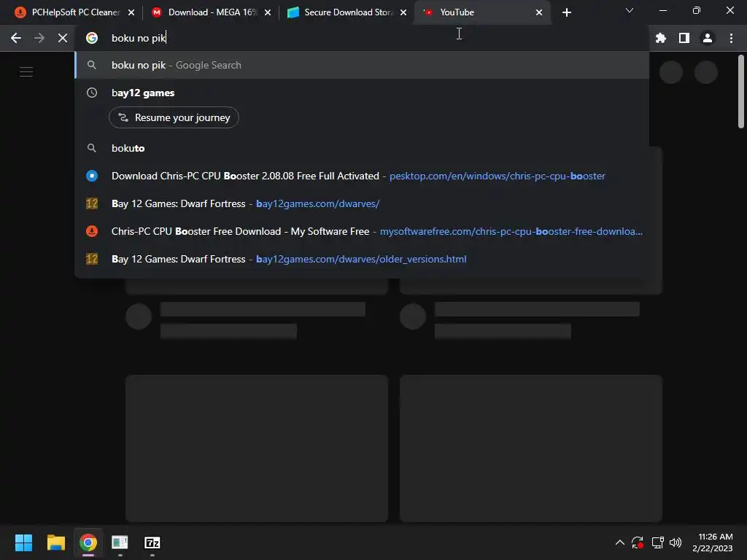747x560 pixels.
Task: Toggle the browser side panel icon
Action: (x=684, y=38)
